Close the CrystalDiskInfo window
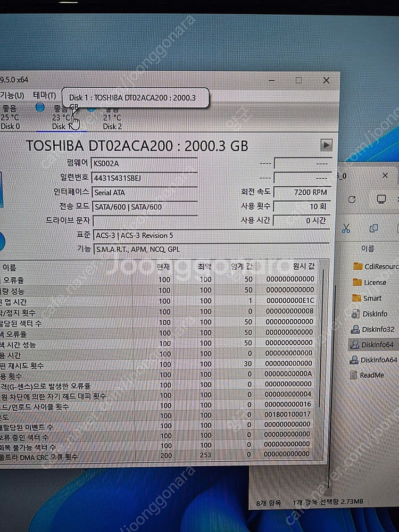399x532 pixels. point(326,80)
